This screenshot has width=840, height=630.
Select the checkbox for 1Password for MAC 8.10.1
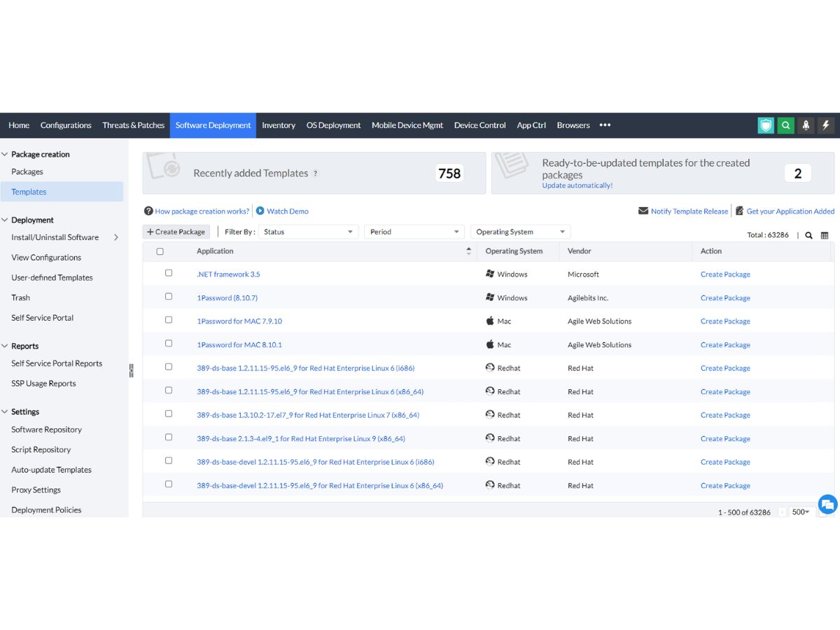[x=169, y=344]
